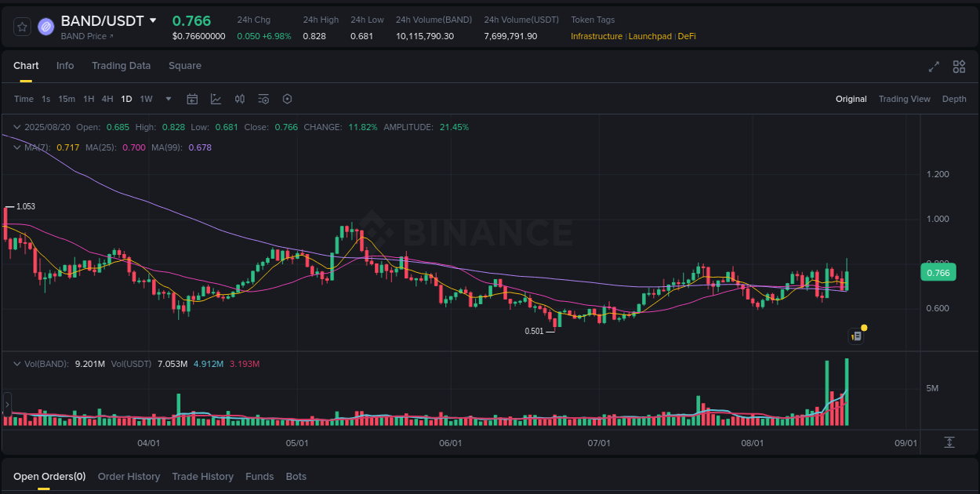The height and width of the screenshot is (494, 980).
Task: Select the 0.766 price label marker
Action: click(938, 272)
